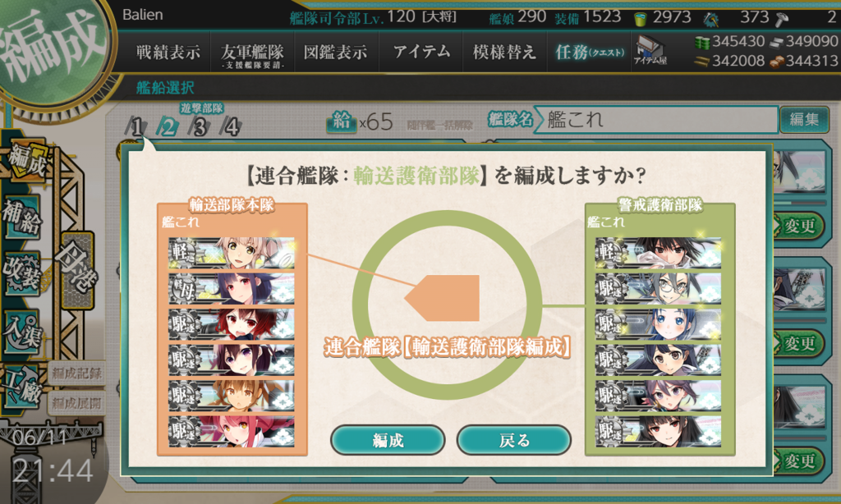Return to 母港 home port icon
Screen dimensions: 841x504
pos(78,270)
